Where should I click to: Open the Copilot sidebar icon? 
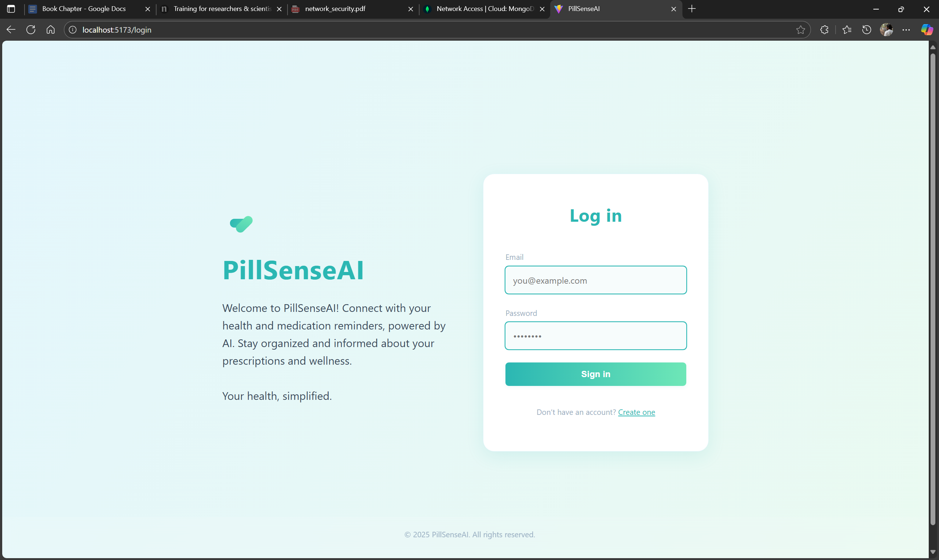tap(927, 30)
